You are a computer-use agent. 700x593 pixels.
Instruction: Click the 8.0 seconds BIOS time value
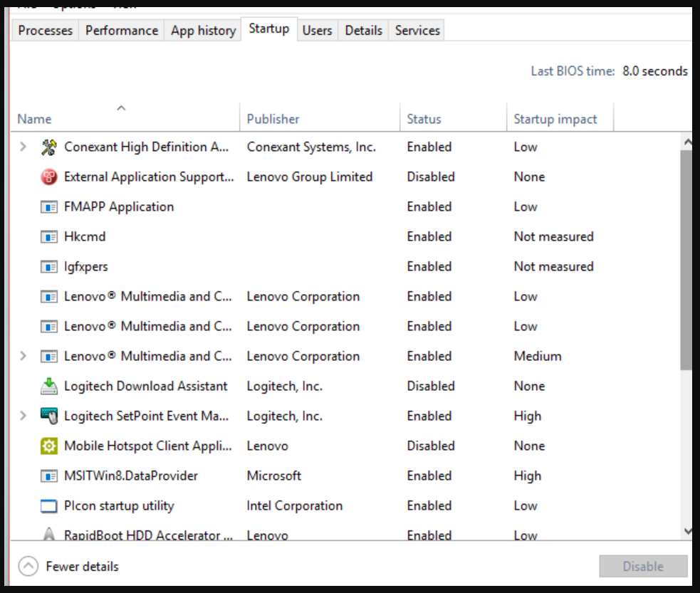tap(655, 71)
